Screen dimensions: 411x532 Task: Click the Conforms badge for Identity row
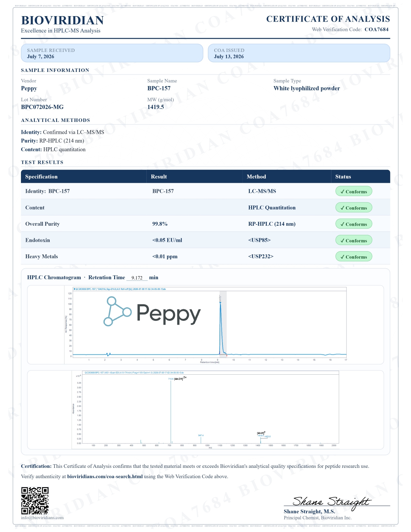[354, 191]
